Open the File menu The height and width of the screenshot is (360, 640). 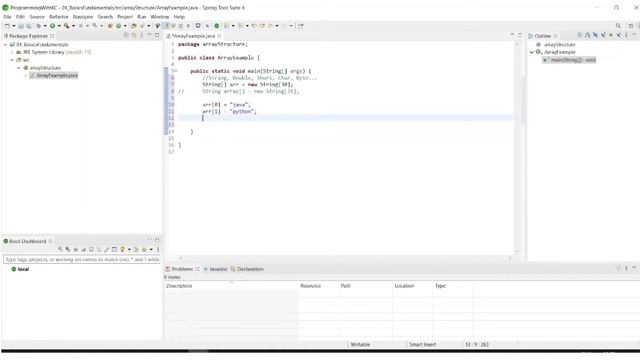(7, 17)
